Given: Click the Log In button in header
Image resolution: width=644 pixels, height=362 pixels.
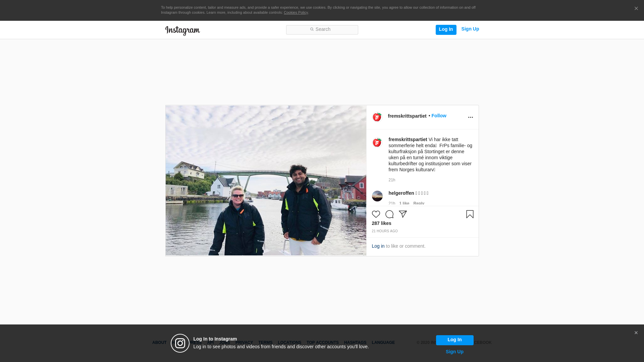Looking at the screenshot, I should click(x=446, y=29).
